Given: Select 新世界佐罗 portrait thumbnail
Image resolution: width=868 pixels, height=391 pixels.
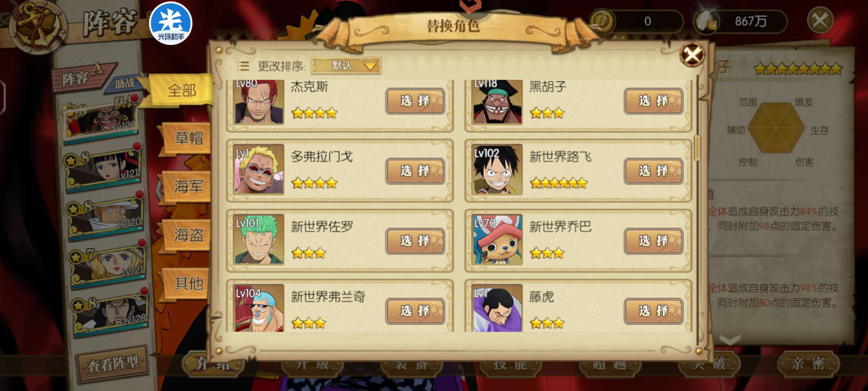Looking at the screenshot, I should click(x=258, y=239).
